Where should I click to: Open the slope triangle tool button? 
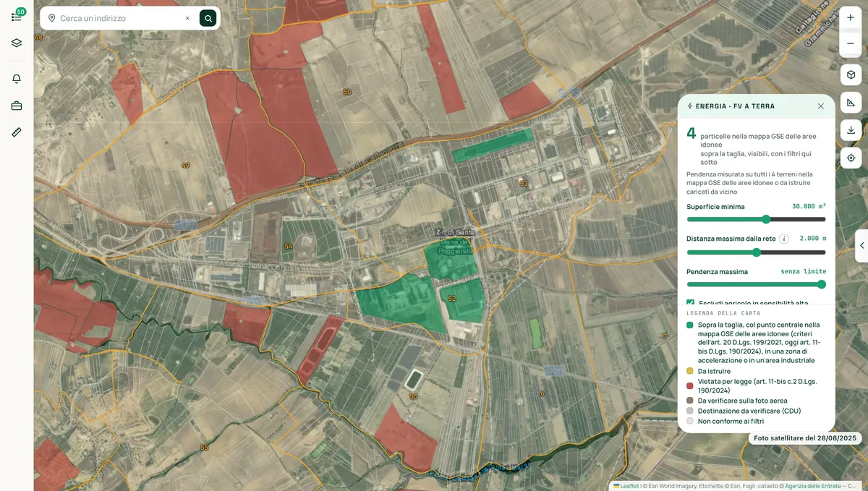[x=851, y=102]
